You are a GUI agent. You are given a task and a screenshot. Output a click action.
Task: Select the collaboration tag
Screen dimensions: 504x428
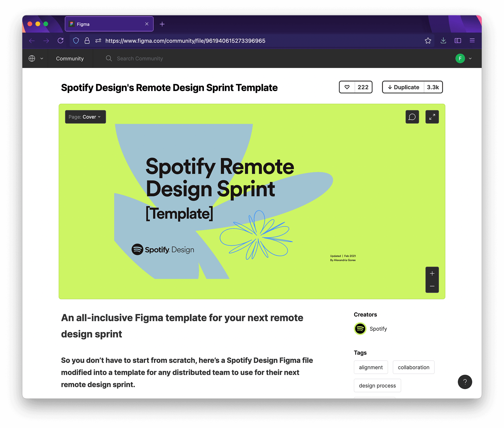click(413, 367)
